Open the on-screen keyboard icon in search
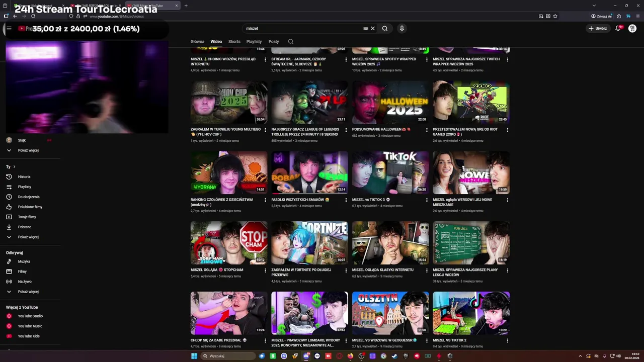 pyautogui.click(x=366, y=29)
